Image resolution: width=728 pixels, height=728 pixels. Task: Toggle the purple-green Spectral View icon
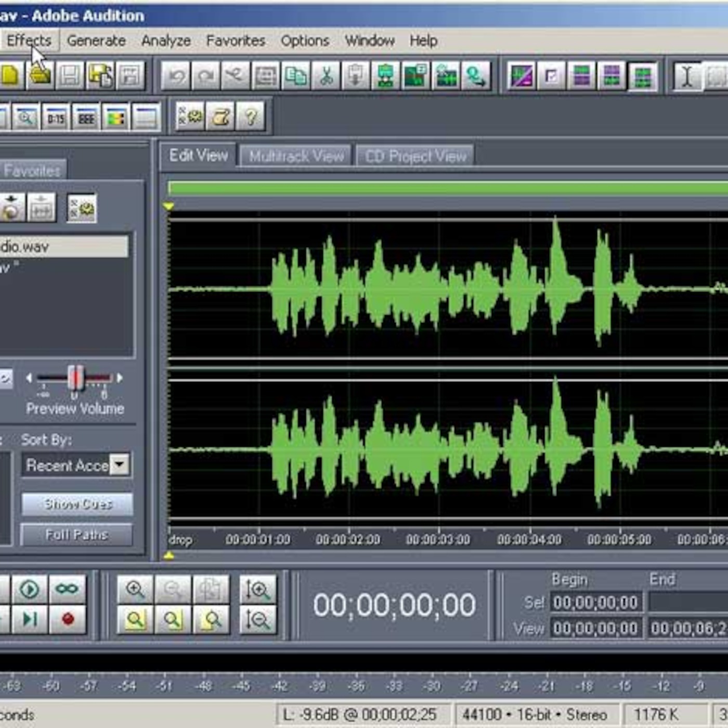(x=522, y=77)
